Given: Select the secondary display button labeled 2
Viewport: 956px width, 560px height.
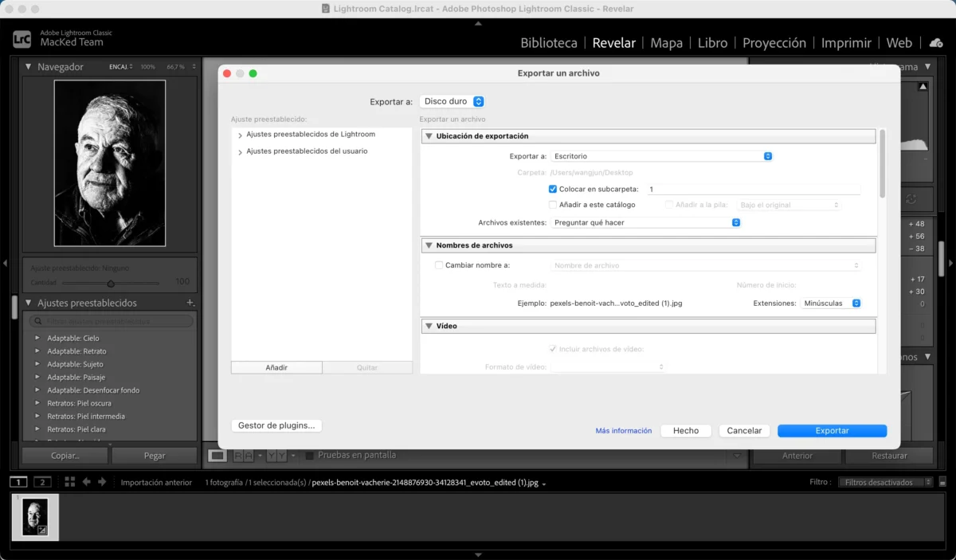Looking at the screenshot, I should (43, 482).
